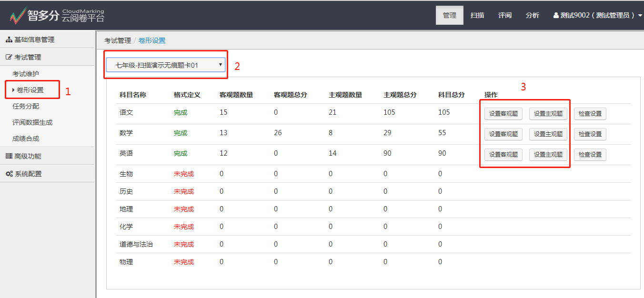Expand the 卷形设置 sidebar entry arrow
Image resolution: width=644 pixels, height=298 pixels.
click(x=14, y=89)
